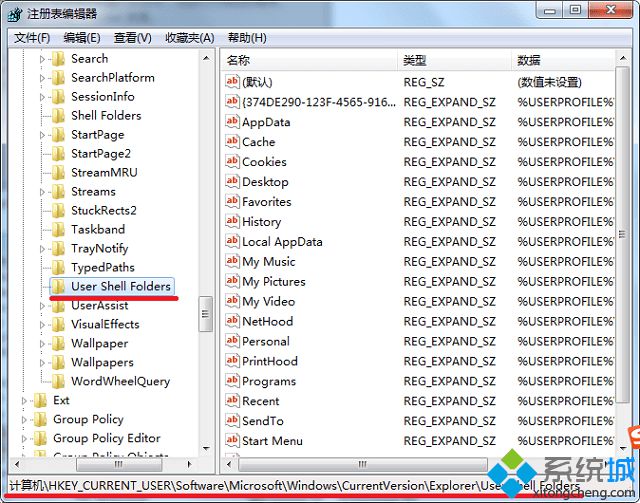640x503 pixels.
Task: Click the values pane vertical scrollbar thumb
Action: (622, 234)
